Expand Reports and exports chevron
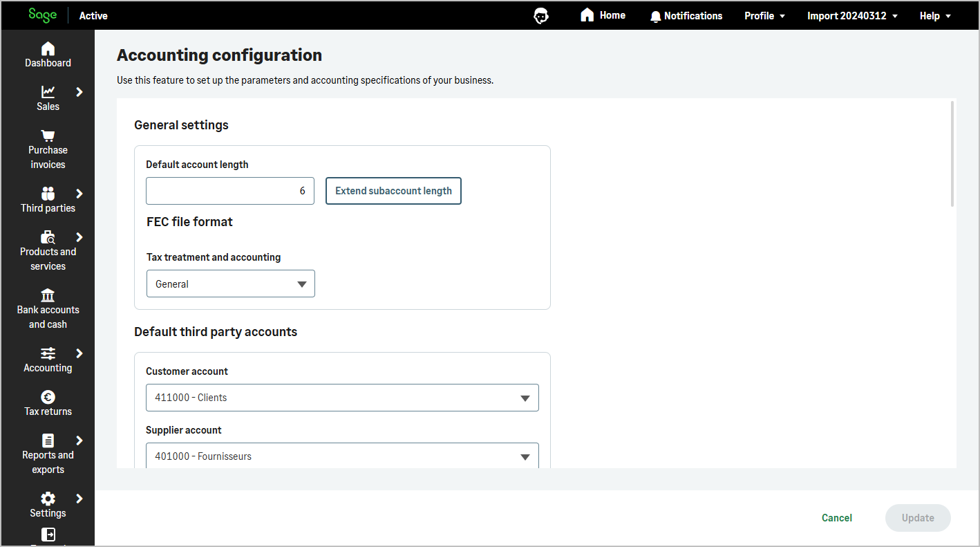The width and height of the screenshot is (980, 547). (79, 441)
